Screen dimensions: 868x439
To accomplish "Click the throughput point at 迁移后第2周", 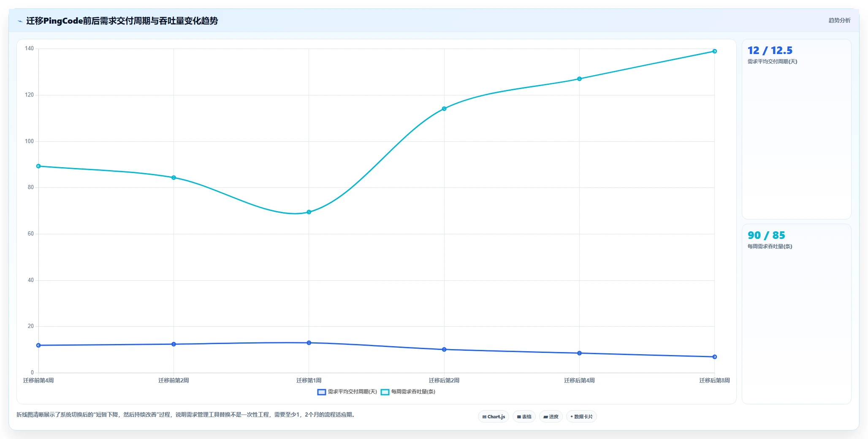I will click(x=444, y=109).
